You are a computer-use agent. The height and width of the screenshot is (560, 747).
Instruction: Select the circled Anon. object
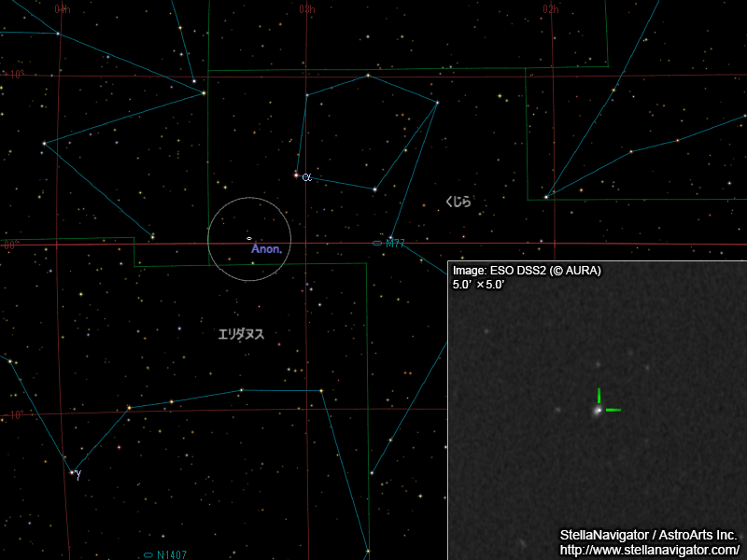248,238
